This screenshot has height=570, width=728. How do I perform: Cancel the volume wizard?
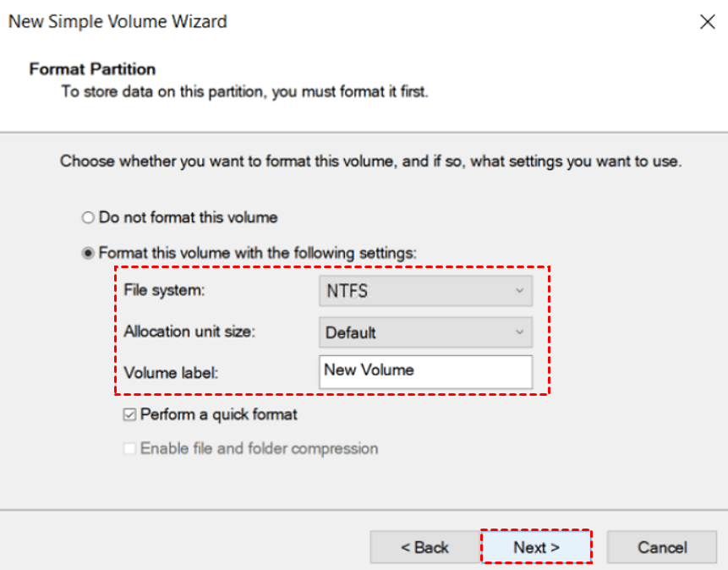coord(662,547)
